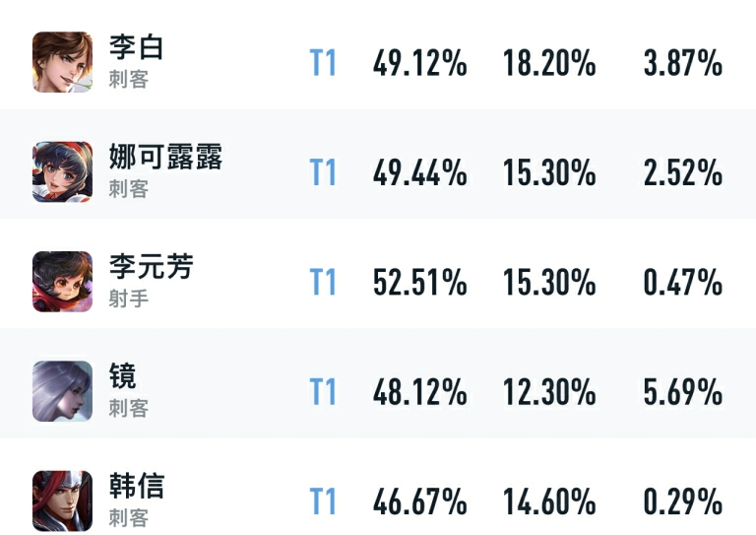The height and width of the screenshot is (535, 756).
Task: Select the 韩信 hero name
Action: (x=137, y=486)
